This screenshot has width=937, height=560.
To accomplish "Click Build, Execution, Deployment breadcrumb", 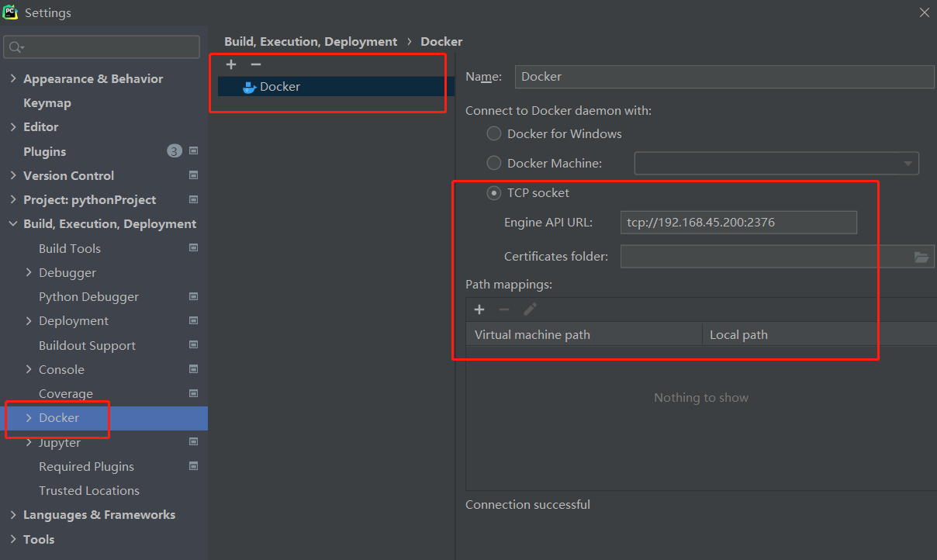I will pyautogui.click(x=310, y=42).
